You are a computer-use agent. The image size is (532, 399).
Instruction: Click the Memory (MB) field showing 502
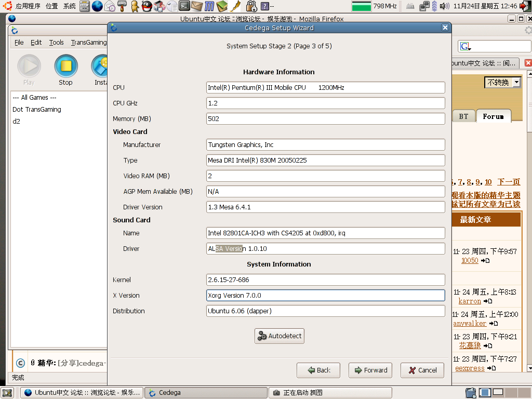(325, 119)
